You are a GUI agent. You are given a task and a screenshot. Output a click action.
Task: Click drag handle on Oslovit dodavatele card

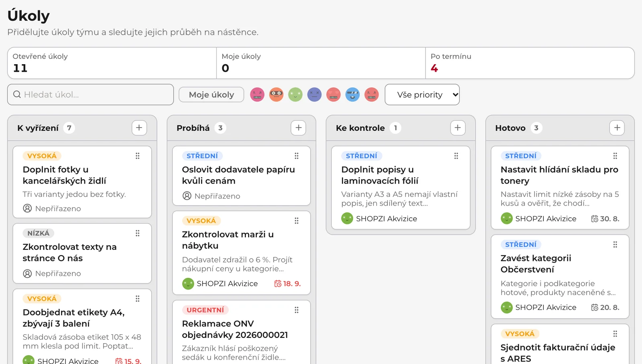(x=297, y=156)
